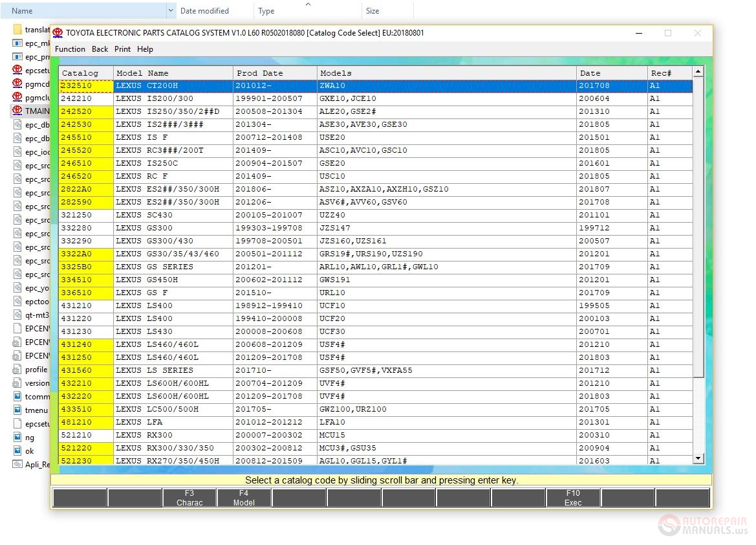This screenshot has height=545, width=756.
Task: Select the pgmcd Toyota icon in Explorer
Action: (x=17, y=83)
